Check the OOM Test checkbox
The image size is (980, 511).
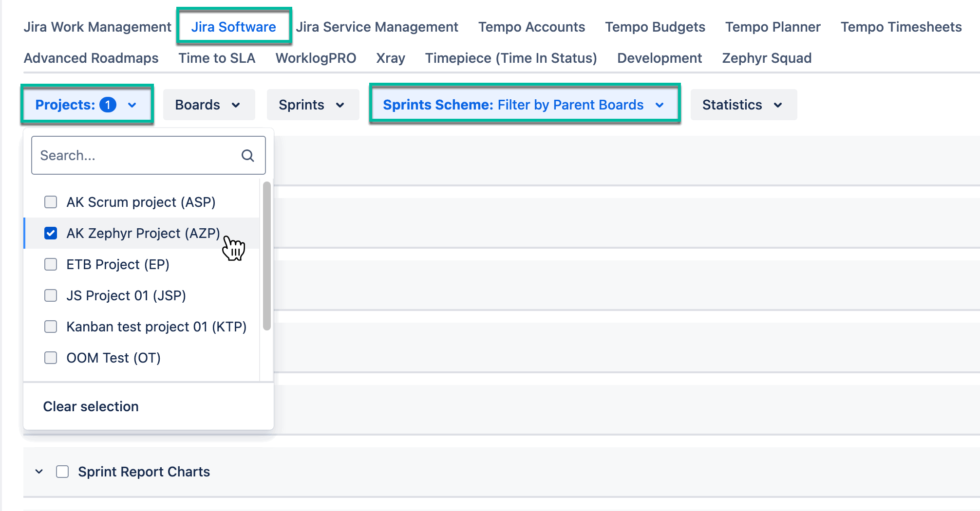(50, 358)
